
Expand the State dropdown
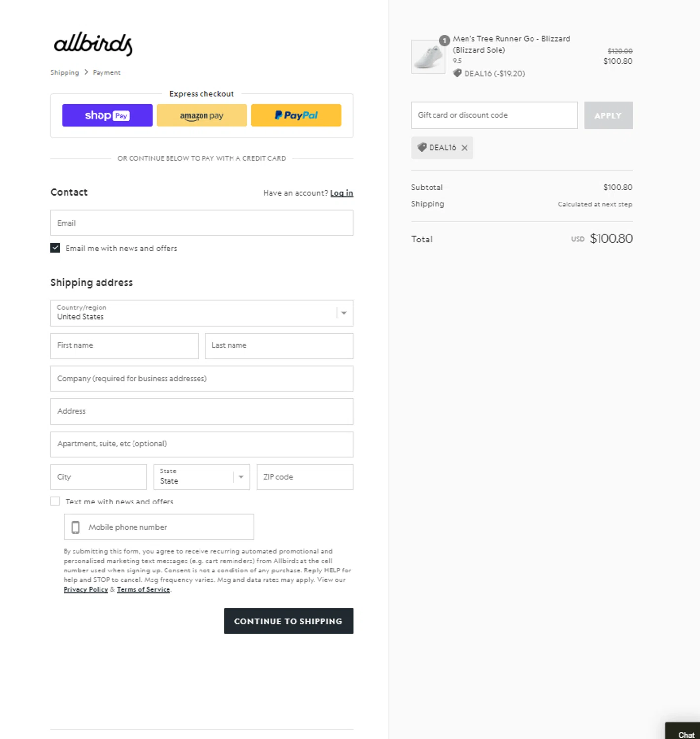[x=201, y=477]
